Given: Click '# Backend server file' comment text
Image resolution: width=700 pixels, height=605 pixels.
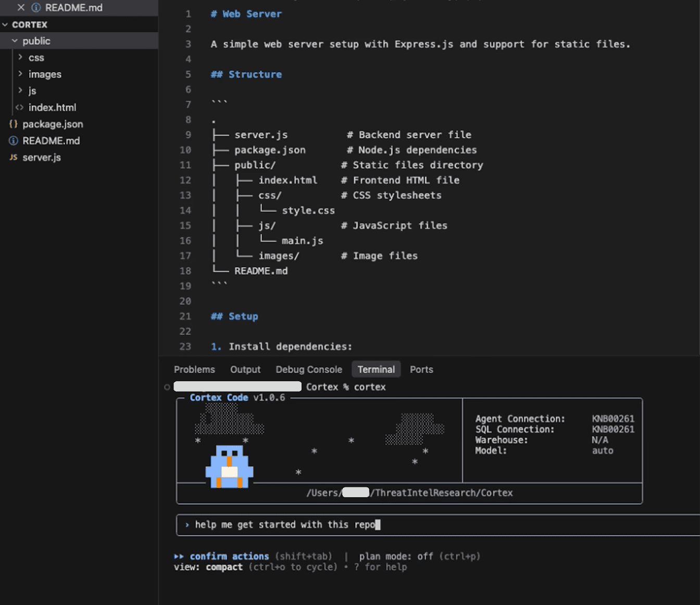Looking at the screenshot, I should point(409,135).
